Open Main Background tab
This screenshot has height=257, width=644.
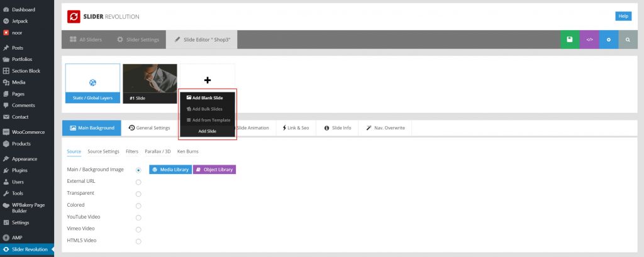92,128
